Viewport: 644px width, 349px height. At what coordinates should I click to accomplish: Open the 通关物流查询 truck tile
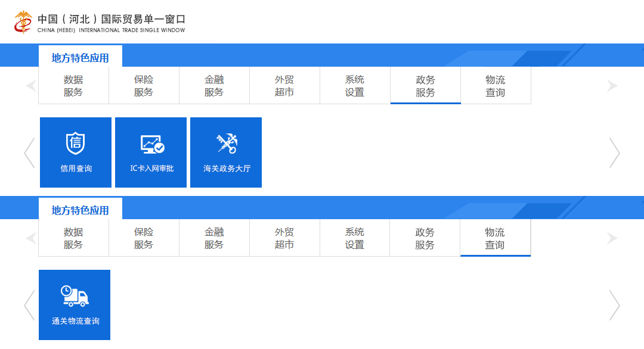[x=75, y=305]
